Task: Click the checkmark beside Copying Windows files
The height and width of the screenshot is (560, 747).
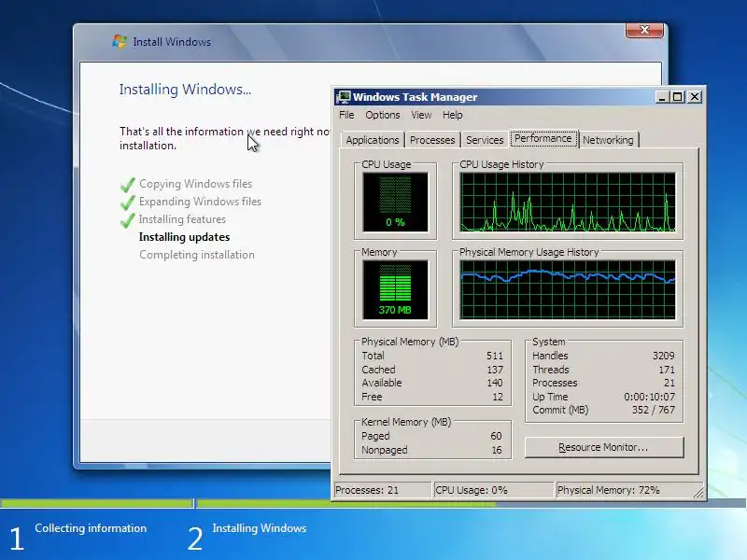Action: coord(128,184)
